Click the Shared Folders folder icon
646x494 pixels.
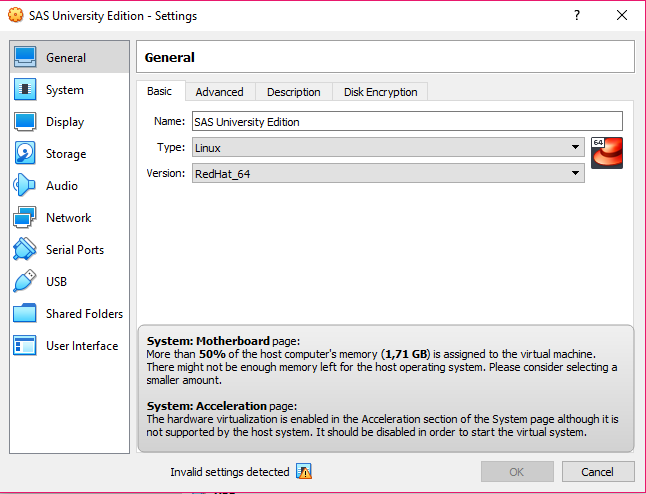(25, 313)
